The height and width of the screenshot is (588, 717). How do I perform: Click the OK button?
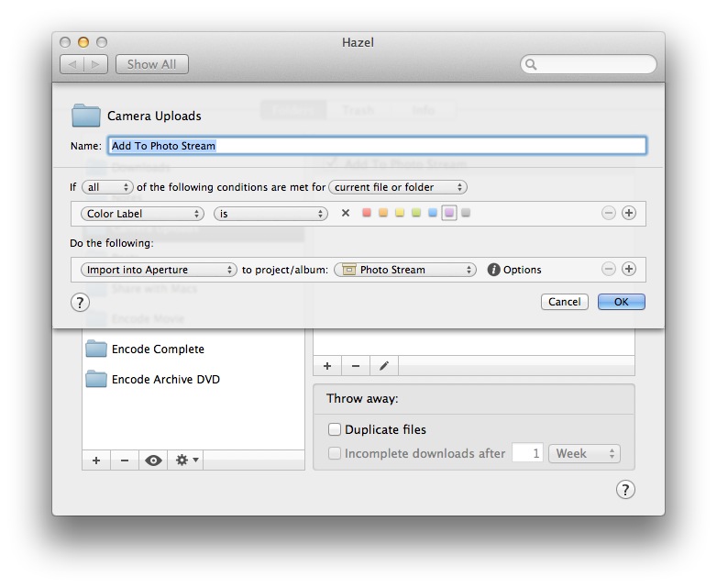pos(622,302)
